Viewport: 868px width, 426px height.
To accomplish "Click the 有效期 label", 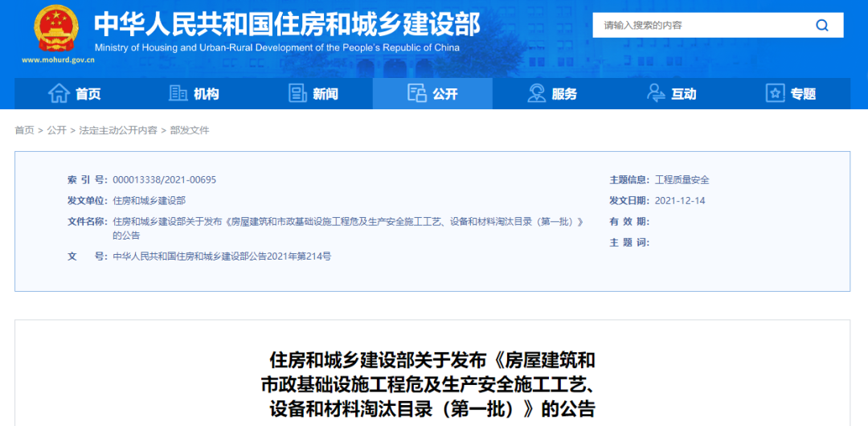I will 629,222.
